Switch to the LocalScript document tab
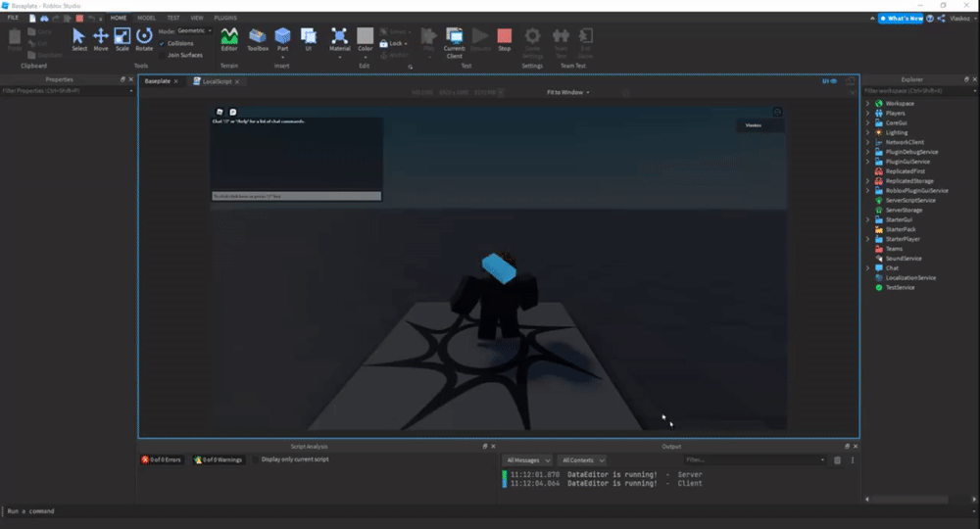The width and height of the screenshot is (980, 529). pyautogui.click(x=217, y=82)
